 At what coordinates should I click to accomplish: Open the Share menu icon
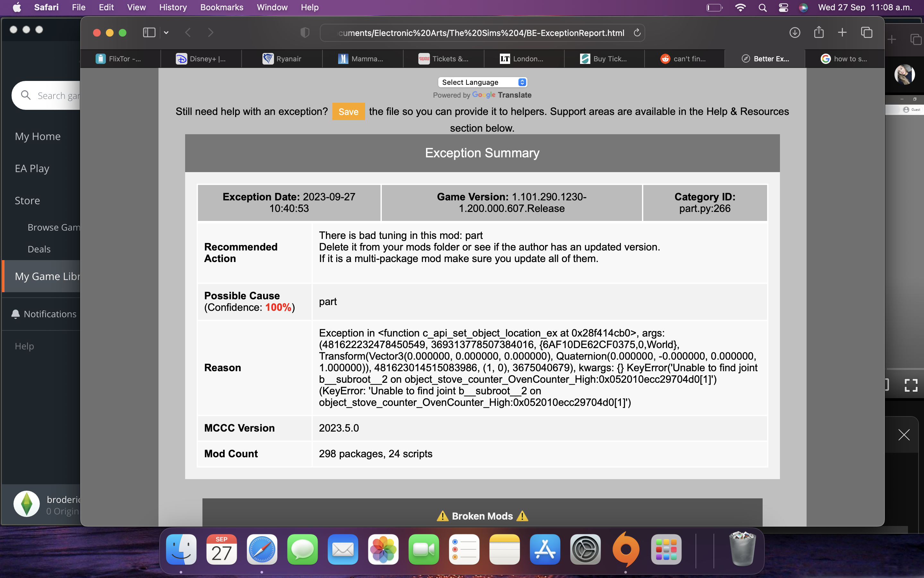[819, 32]
